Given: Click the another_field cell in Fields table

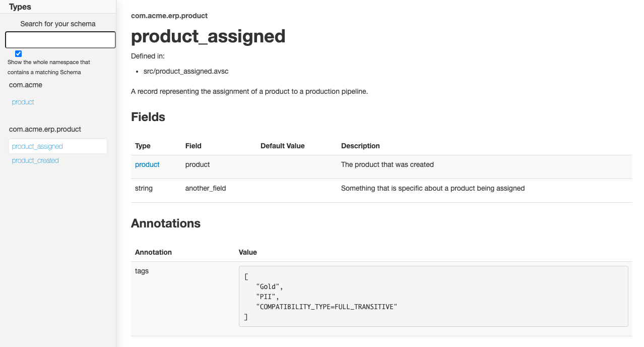Looking at the screenshot, I should pos(206,188).
